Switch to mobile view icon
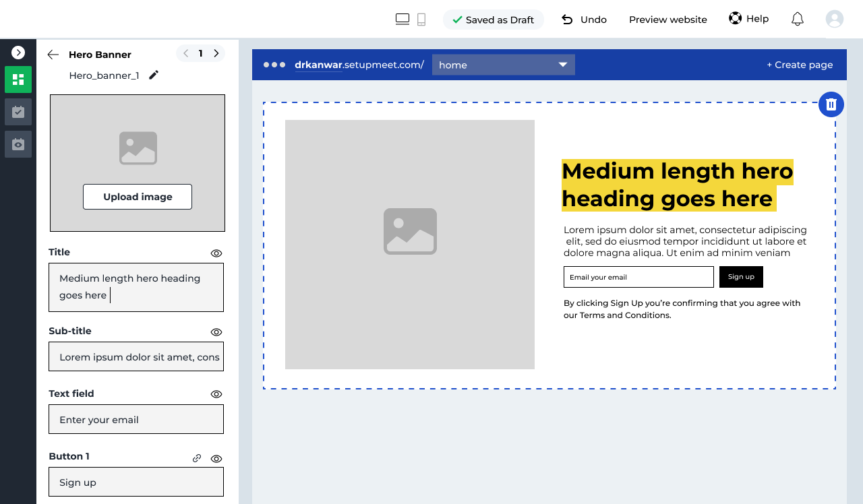 421,20
